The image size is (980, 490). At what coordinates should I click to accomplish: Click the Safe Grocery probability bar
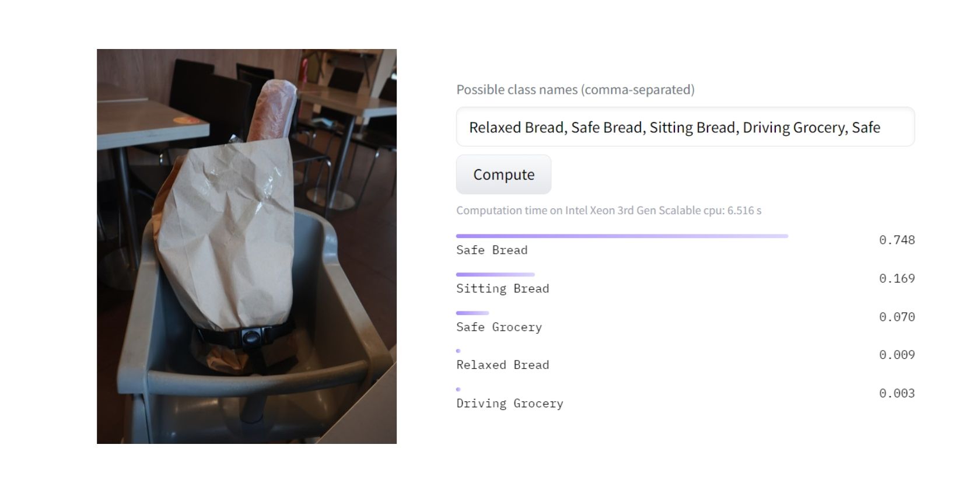(x=472, y=313)
